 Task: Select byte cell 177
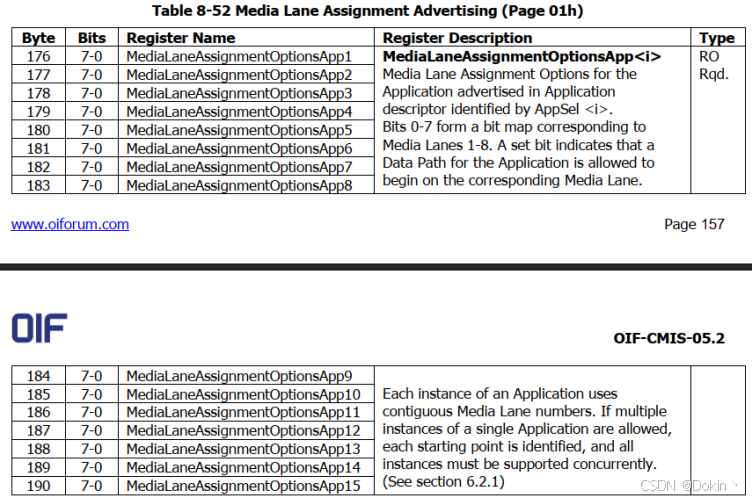click(38, 75)
